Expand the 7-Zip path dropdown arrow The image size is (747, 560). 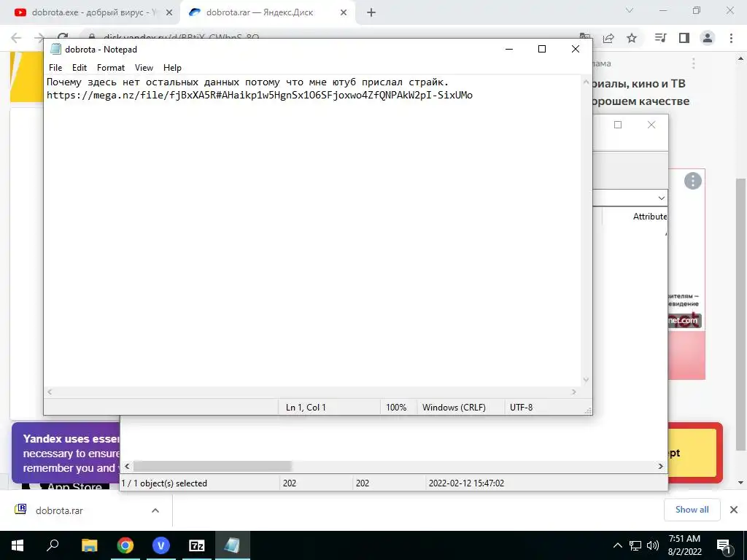coord(661,198)
